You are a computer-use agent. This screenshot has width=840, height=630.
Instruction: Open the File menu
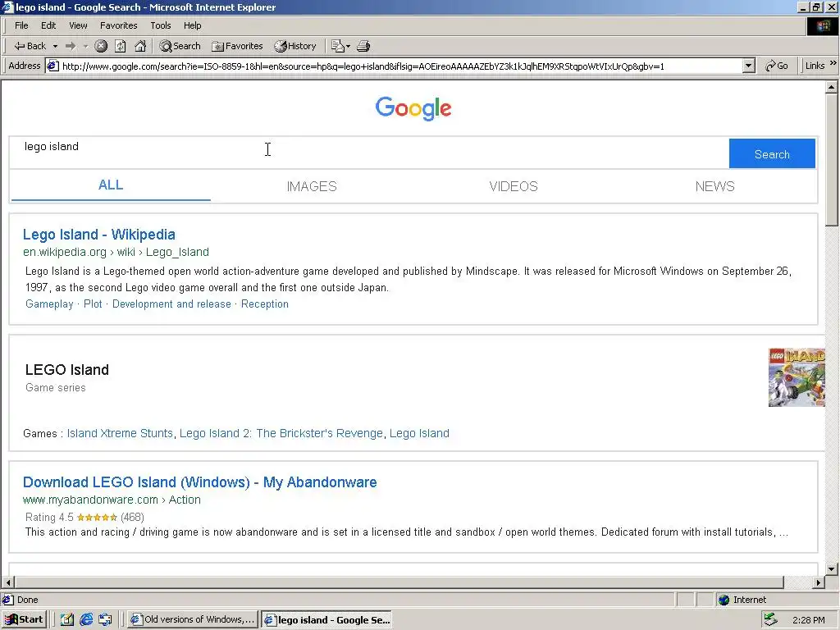pos(21,25)
